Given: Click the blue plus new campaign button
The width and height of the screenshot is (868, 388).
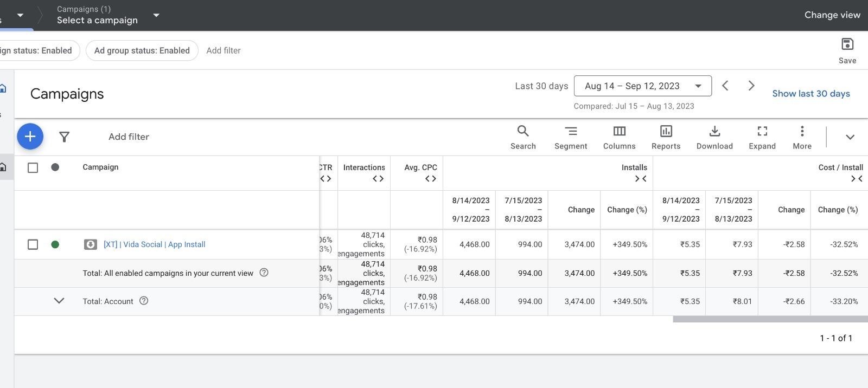Looking at the screenshot, I should click(x=30, y=137).
